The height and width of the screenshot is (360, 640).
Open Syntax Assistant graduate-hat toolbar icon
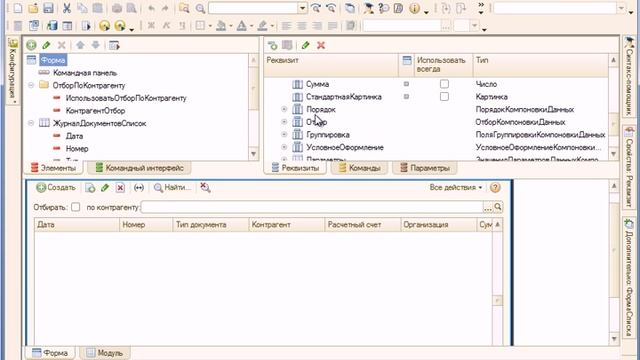tap(369, 8)
